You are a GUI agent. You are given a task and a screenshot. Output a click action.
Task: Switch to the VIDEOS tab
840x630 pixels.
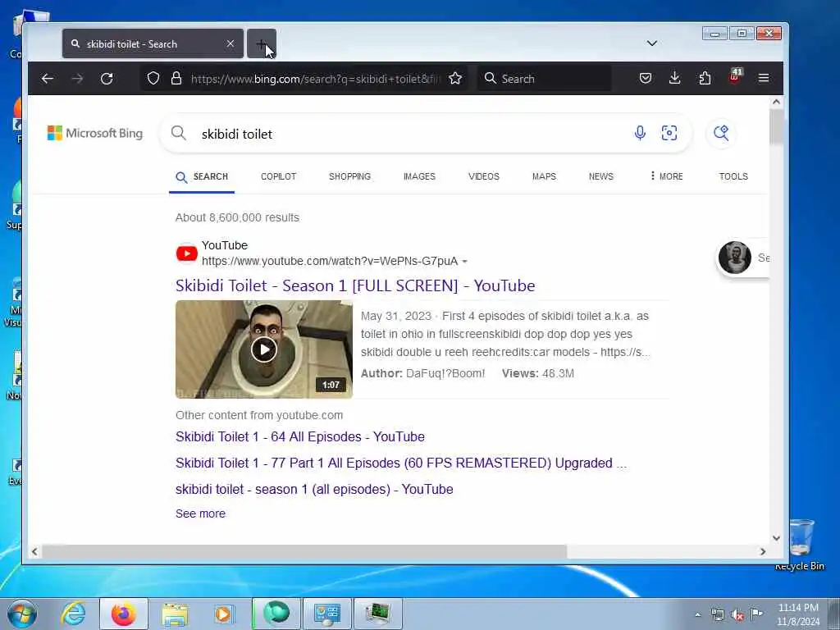pos(484,176)
